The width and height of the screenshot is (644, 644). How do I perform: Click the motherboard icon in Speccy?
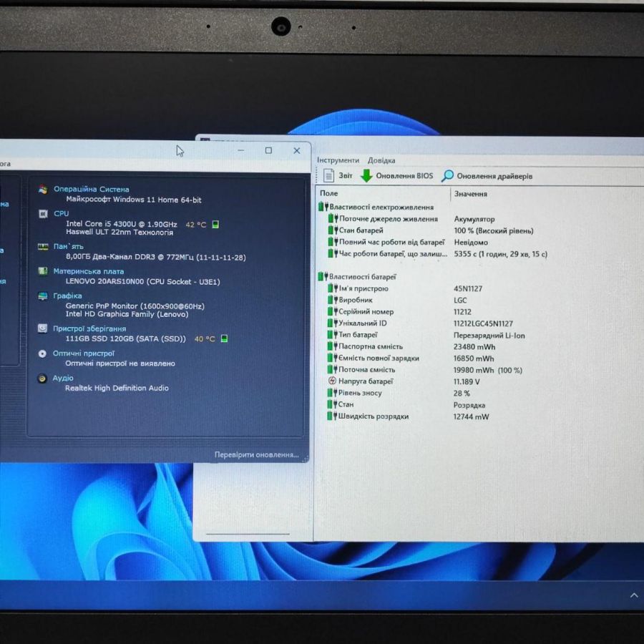coord(43,271)
